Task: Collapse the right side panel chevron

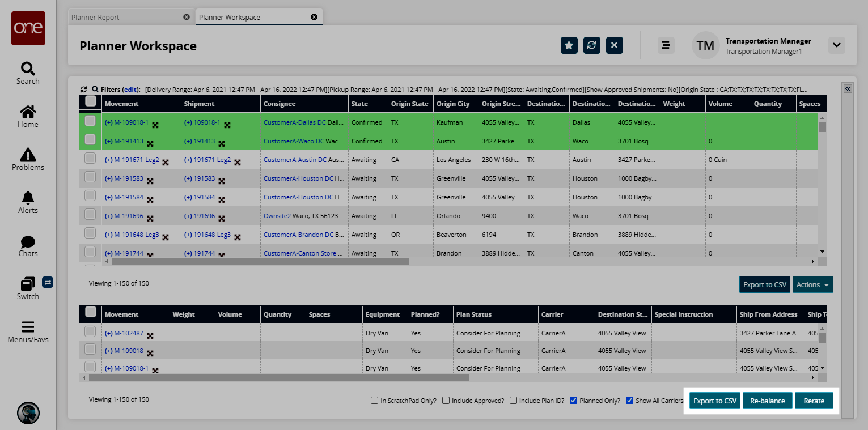Action: [847, 89]
